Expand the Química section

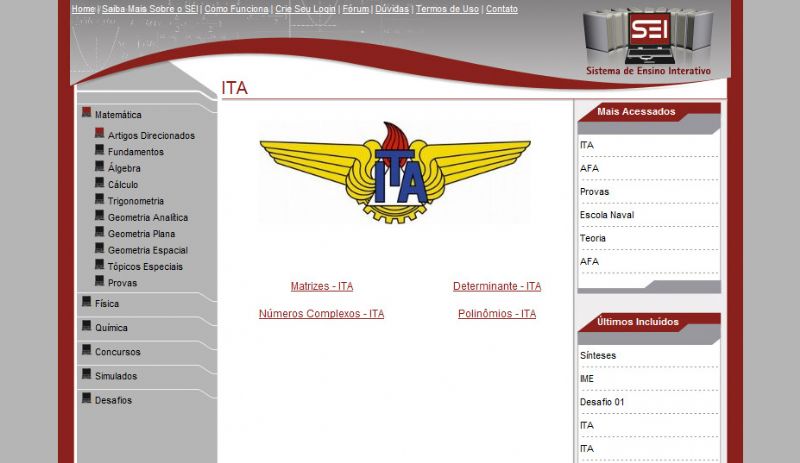pos(111,328)
